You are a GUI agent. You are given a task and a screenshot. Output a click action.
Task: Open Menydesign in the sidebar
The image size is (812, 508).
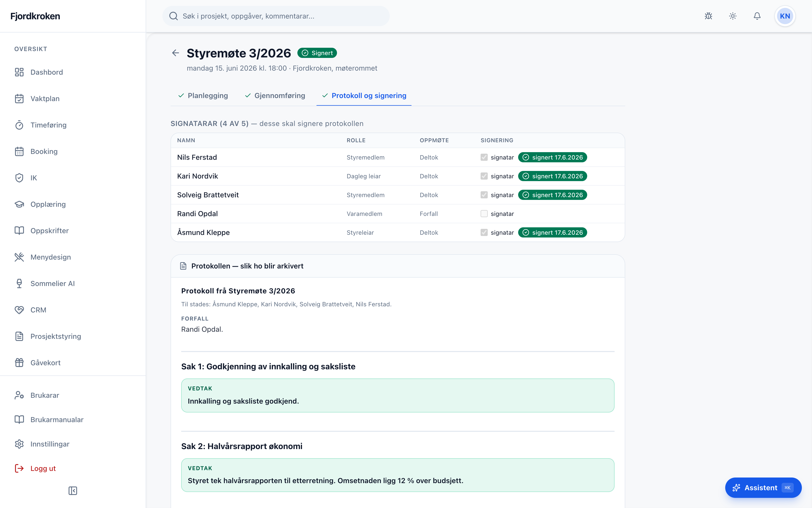point(73,257)
